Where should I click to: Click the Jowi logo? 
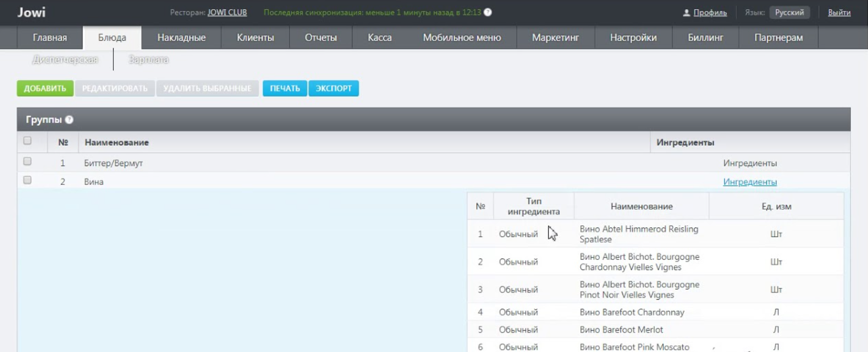pos(31,13)
